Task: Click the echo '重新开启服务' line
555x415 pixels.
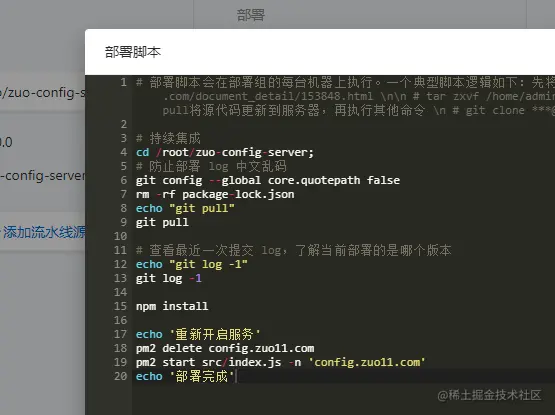Action: tap(198, 334)
